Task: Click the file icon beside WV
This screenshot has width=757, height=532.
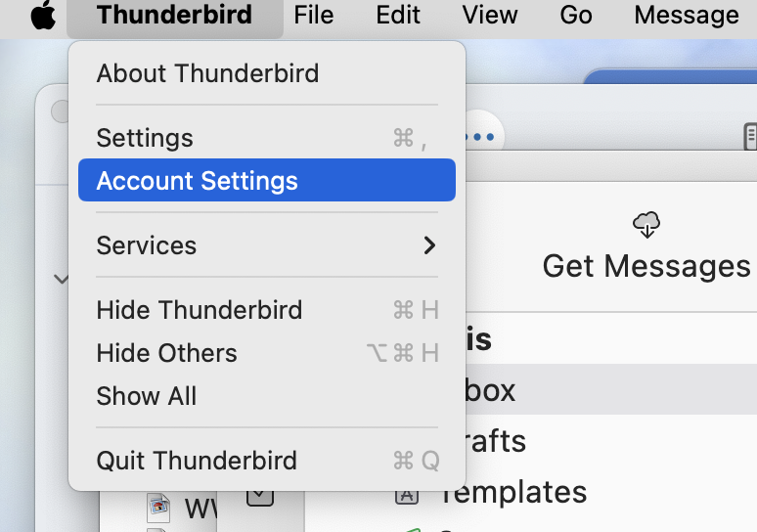Action: pyautogui.click(x=158, y=506)
